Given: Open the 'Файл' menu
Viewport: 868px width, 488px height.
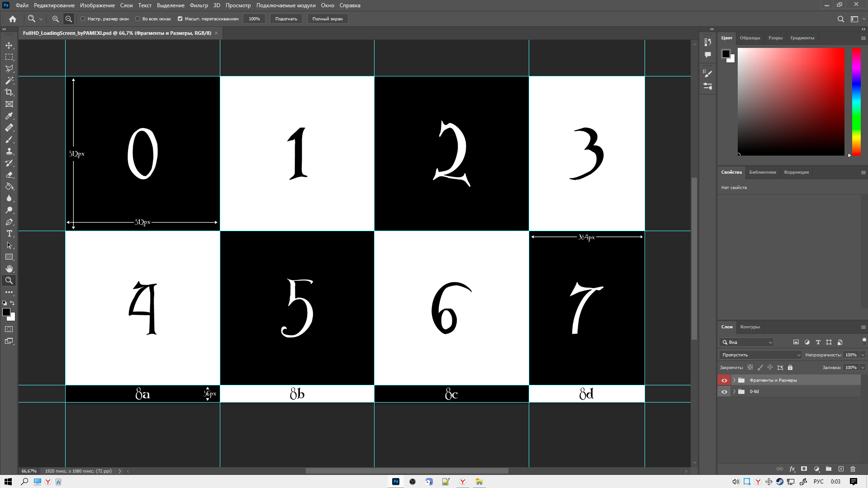Looking at the screenshot, I should 22,5.
